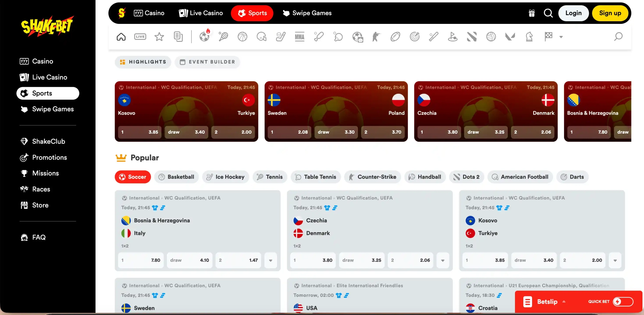644x315 pixels.
Task: Select the Chess knight icon
Action: (529, 37)
